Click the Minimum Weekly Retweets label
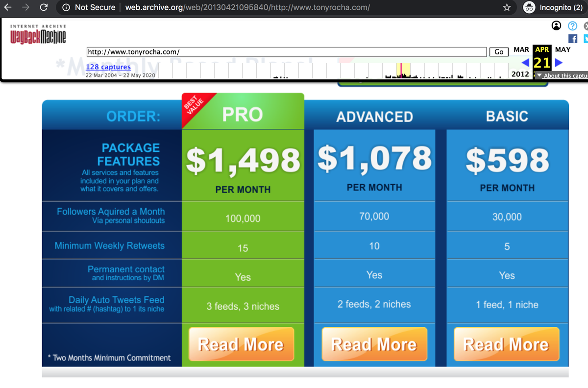Image resolution: width=588 pixels, height=388 pixels. click(110, 245)
